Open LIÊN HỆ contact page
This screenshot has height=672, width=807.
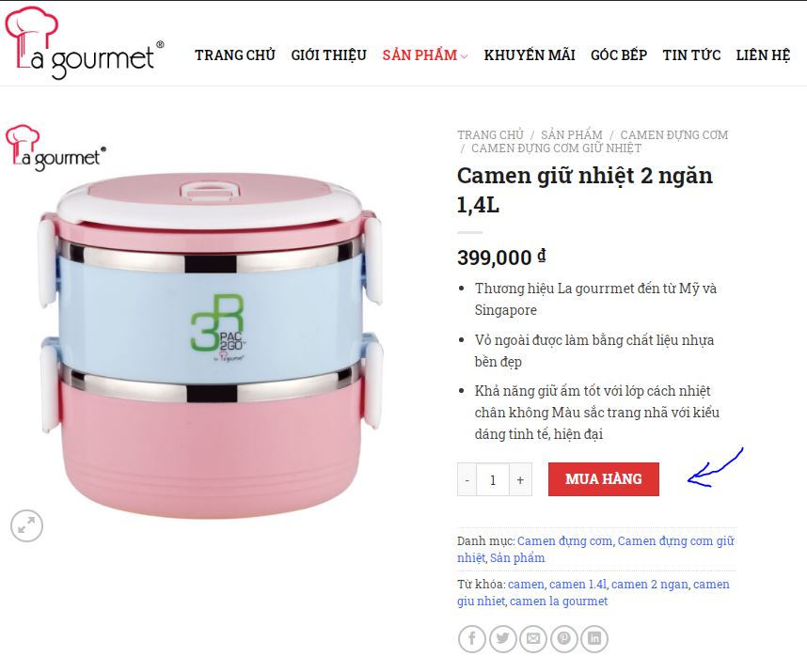(763, 55)
